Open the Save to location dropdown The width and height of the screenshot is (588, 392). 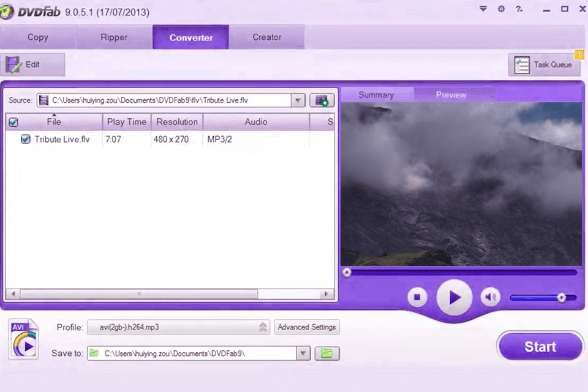[303, 353]
